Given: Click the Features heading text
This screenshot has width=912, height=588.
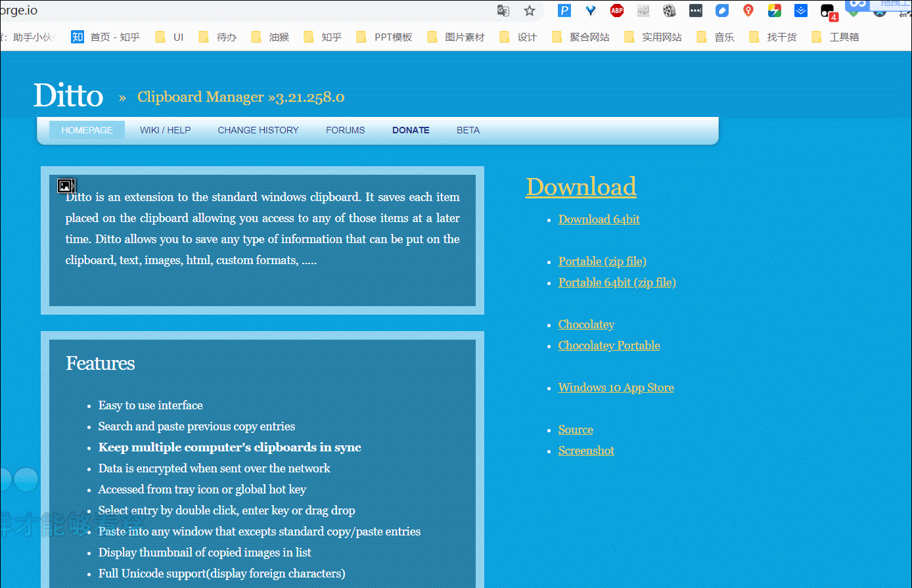Looking at the screenshot, I should 101,363.
